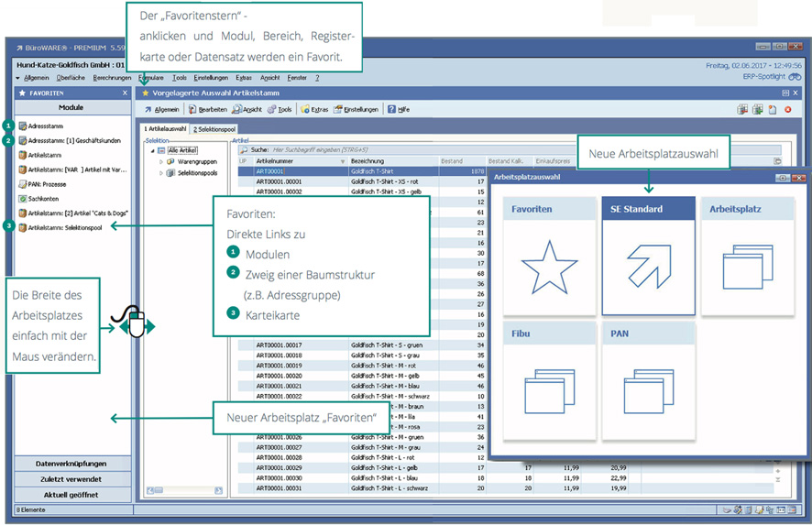Viewport: 812px width, 525px height.
Task: Expand the Selektionspools tree node
Action: (160, 172)
